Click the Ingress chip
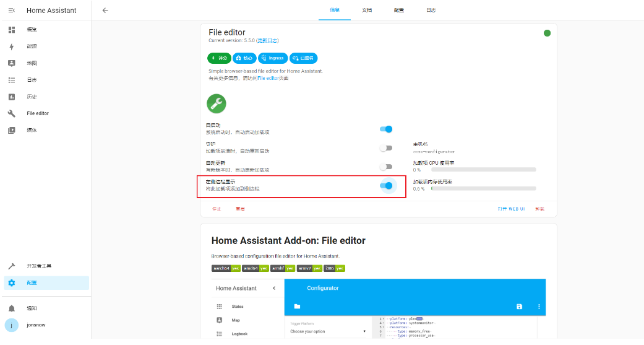This screenshot has width=644, height=345. [273, 58]
